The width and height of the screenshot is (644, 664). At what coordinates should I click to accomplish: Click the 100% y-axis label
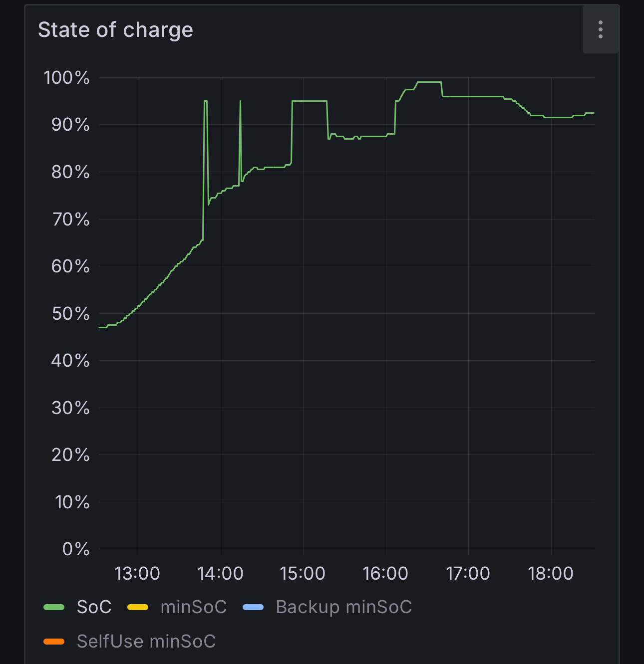[x=66, y=78]
